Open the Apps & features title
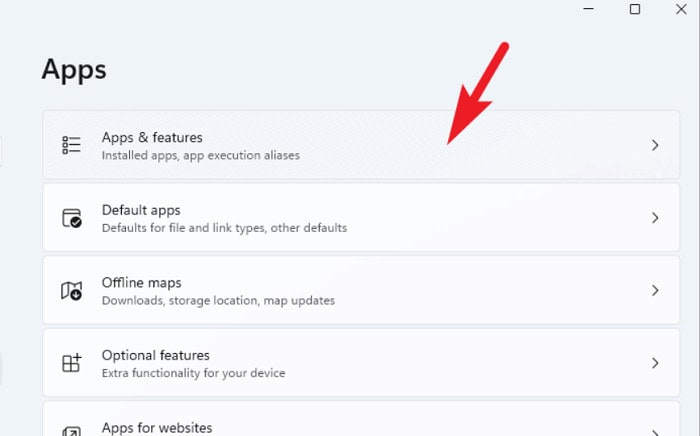The image size is (700, 436). click(x=152, y=137)
